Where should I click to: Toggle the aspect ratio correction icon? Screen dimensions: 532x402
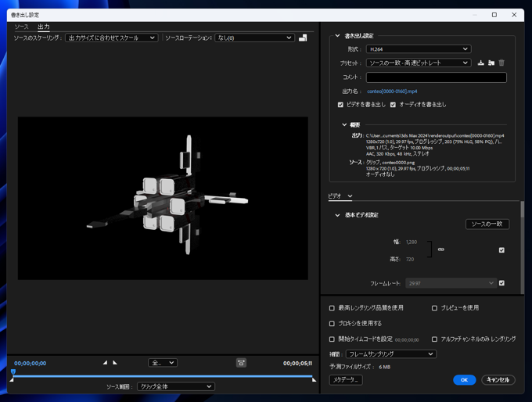(241, 363)
